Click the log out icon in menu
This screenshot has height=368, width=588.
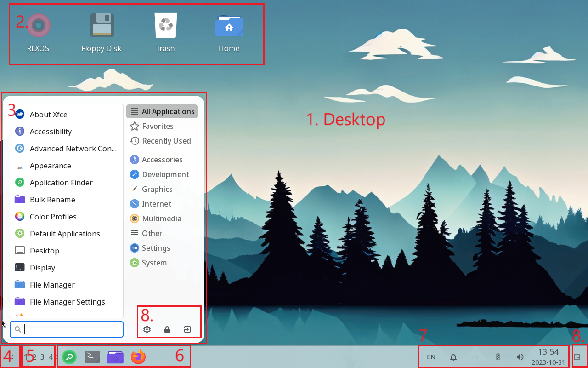coord(187,329)
